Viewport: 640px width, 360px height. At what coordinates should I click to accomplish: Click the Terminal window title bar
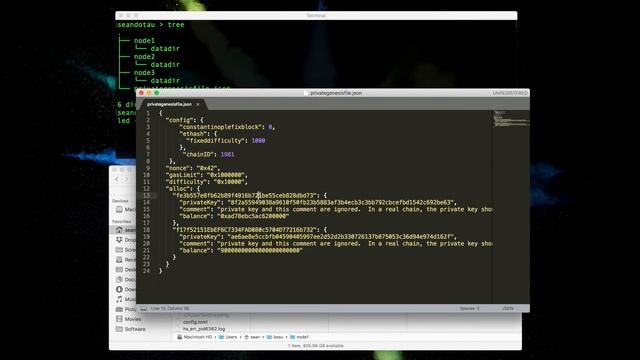(316, 16)
